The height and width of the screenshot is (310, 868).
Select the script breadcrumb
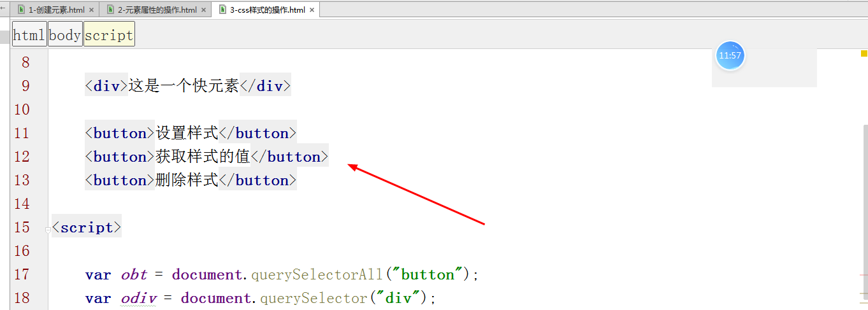[x=109, y=35]
